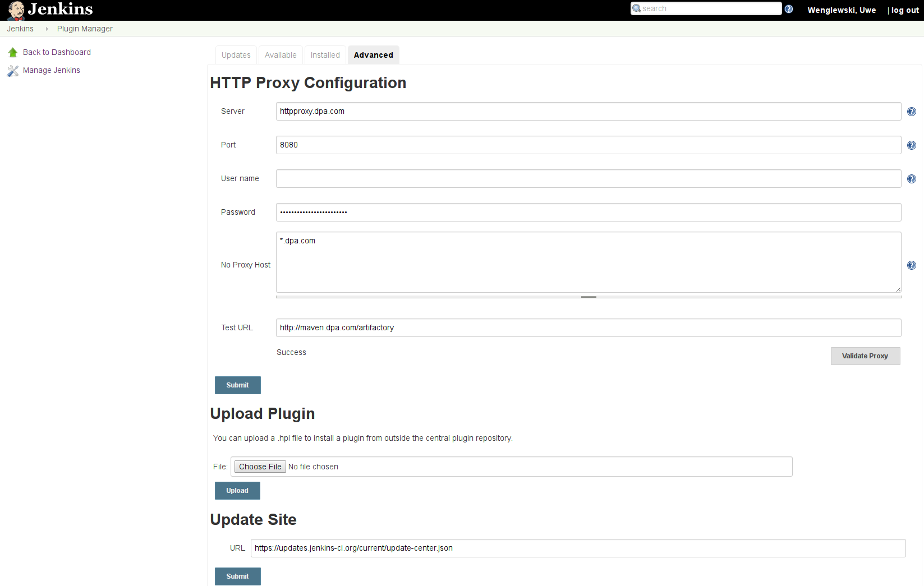
Task: Switch to the Updates tab
Action: (x=236, y=55)
